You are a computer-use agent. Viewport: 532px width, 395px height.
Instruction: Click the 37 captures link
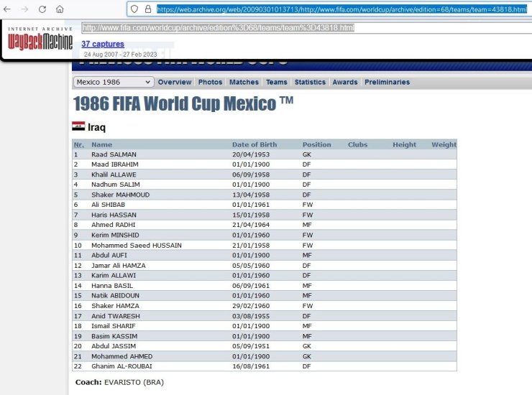tap(103, 44)
